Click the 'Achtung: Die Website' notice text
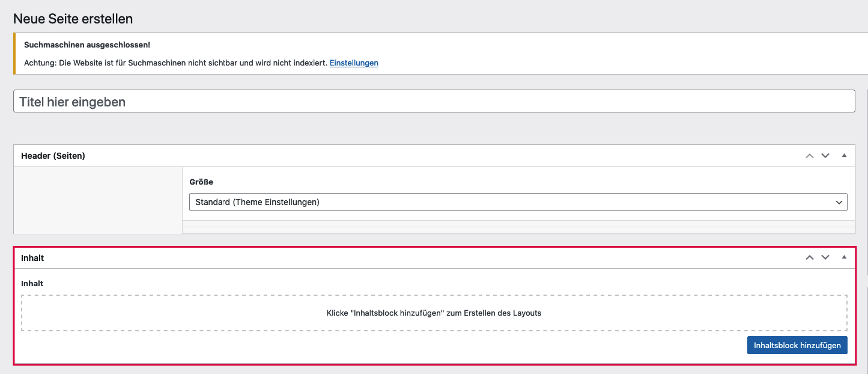This screenshot has width=868, height=374. coord(175,63)
